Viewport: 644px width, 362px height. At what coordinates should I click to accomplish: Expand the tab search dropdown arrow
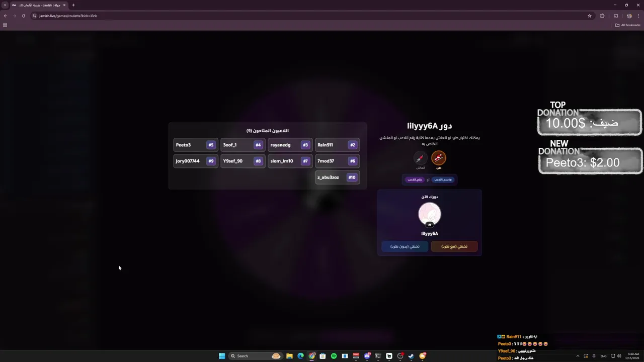[5, 5]
